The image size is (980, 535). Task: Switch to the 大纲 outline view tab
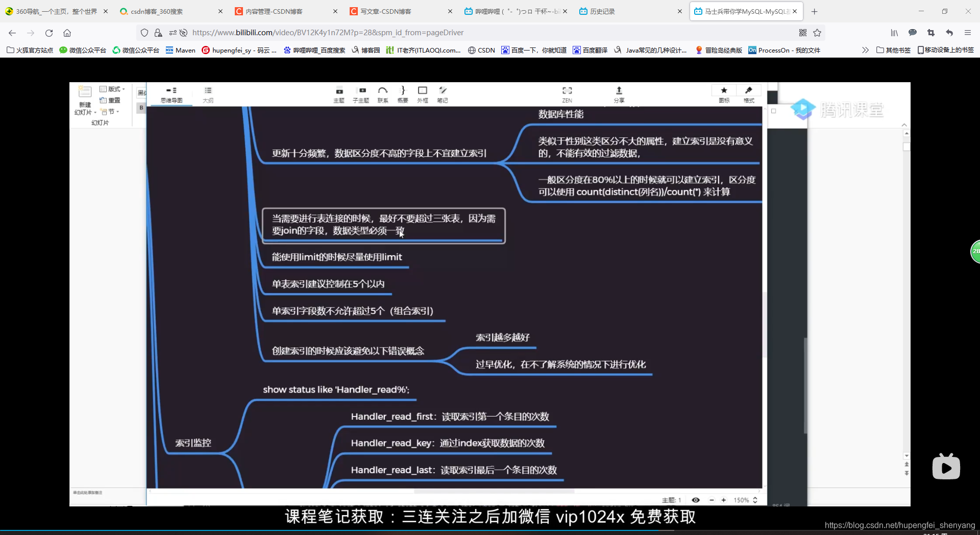click(208, 94)
